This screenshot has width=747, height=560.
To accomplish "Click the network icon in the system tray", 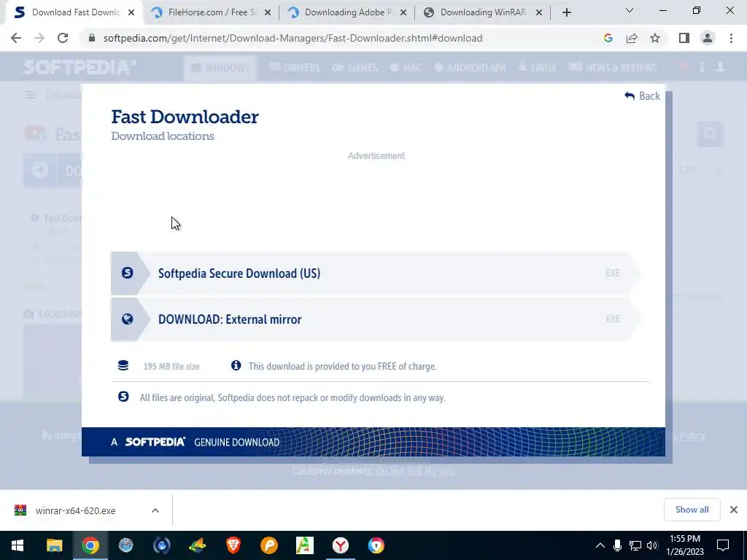I will 635,545.
